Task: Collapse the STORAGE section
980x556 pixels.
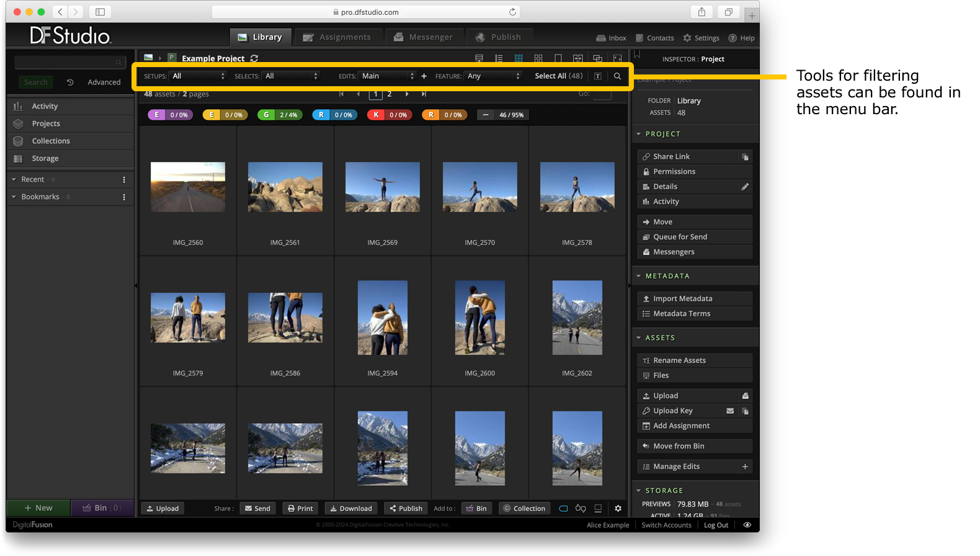Action: coord(639,491)
